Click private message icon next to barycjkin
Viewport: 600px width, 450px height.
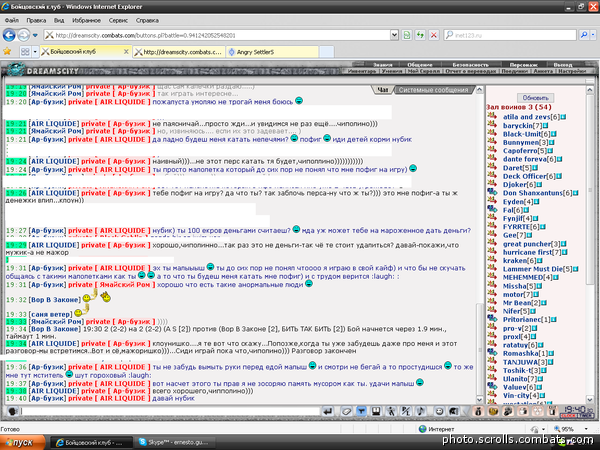(x=492, y=125)
